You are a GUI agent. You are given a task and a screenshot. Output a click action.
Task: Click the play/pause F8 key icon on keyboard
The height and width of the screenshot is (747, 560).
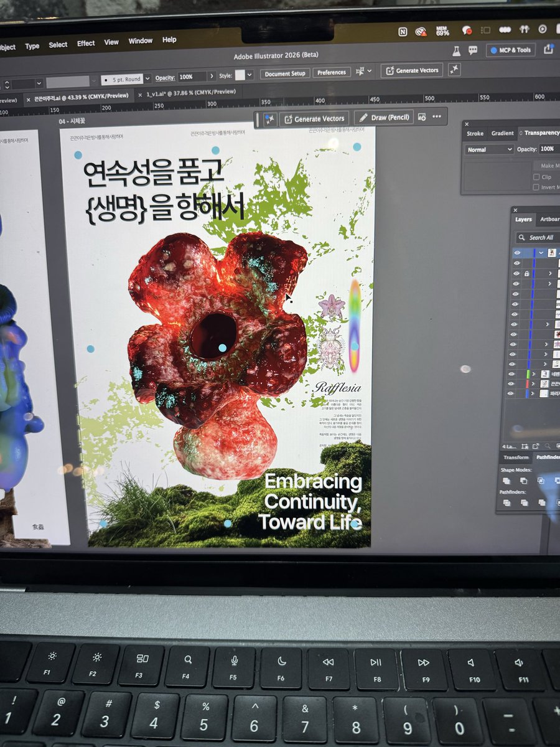(376, 662)
